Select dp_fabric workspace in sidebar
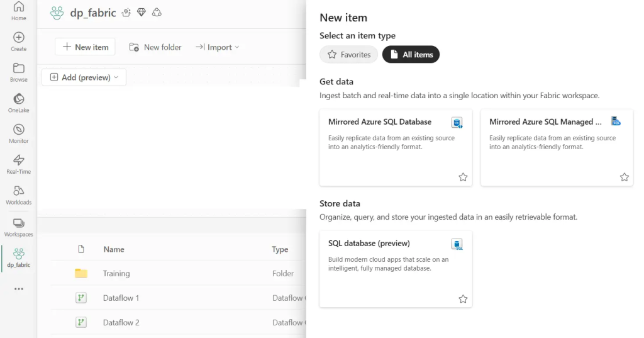This screenshot has height=338, width=644. coord(18,258)
